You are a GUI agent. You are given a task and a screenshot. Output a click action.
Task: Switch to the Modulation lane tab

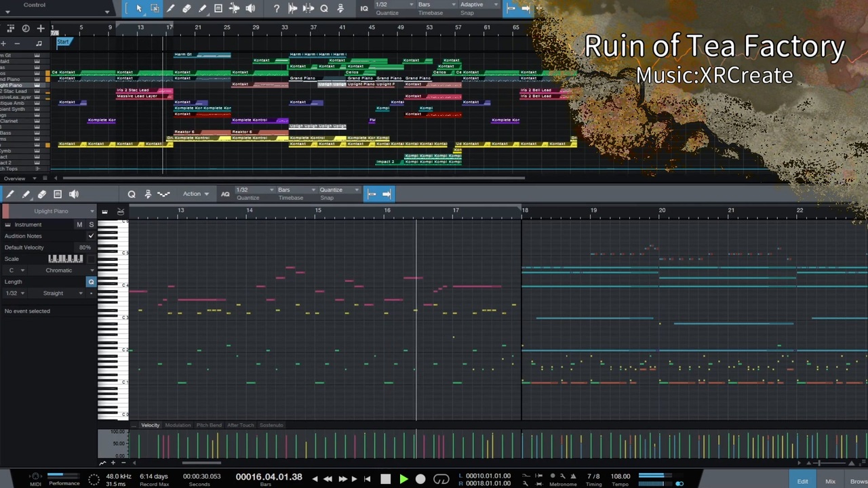point(178,425)
